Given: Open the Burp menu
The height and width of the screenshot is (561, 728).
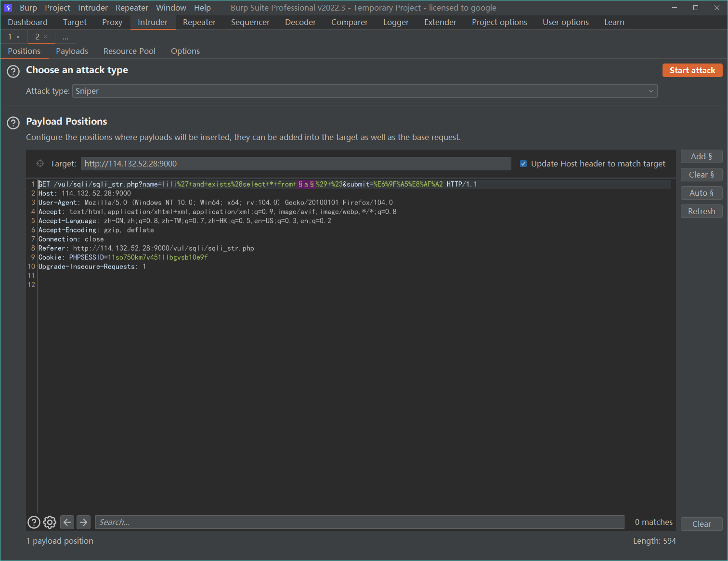Looking at the screenshot, I should (28, 8).
